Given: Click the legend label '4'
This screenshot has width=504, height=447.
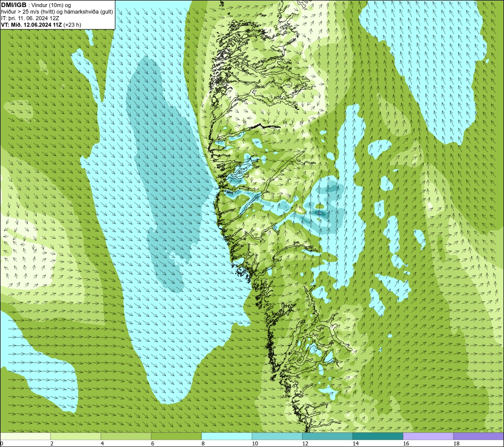Looking at the screenshot, I should 102,443.
